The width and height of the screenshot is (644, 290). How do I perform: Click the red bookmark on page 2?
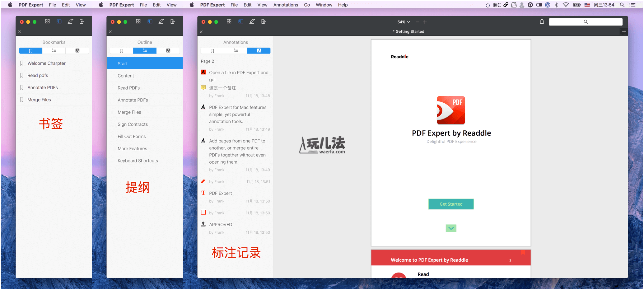(x=523, y=252)
